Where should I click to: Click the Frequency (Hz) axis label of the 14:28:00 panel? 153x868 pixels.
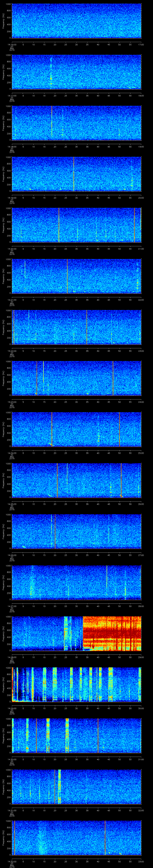click(3, 634)
